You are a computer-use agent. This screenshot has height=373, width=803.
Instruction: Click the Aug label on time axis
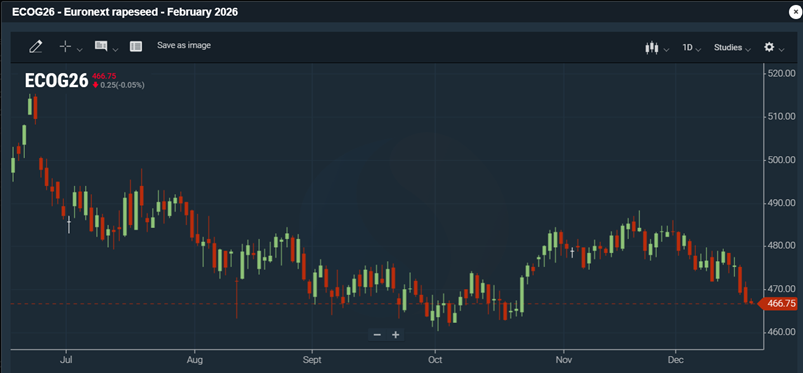coord(195,360)
